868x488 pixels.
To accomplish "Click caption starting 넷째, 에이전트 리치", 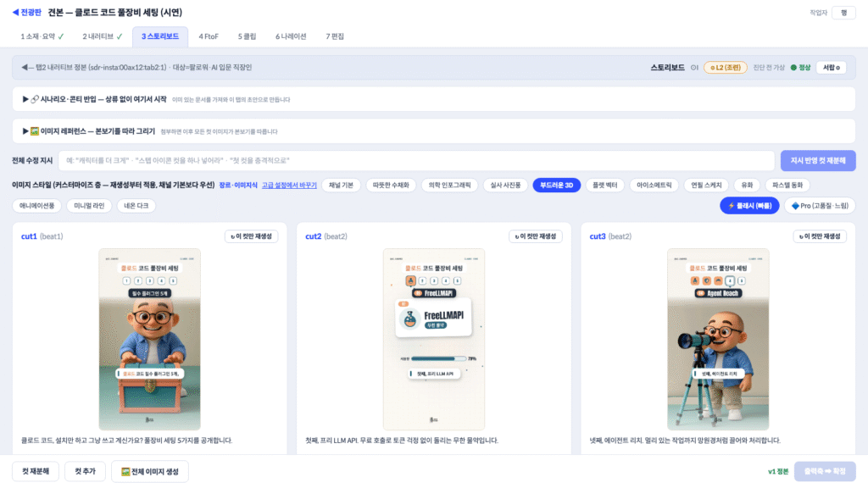I will point(685,441).
